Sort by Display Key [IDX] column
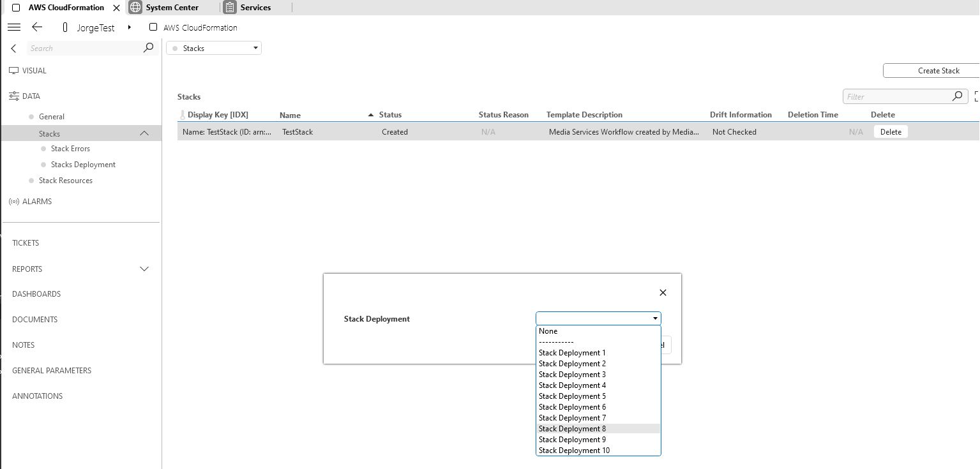The image size is (980, 469). coord(218,115)
